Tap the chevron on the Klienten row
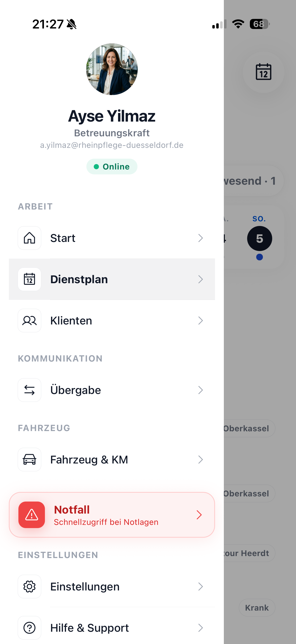Screen dimensions: 296x644 (200, 320)
